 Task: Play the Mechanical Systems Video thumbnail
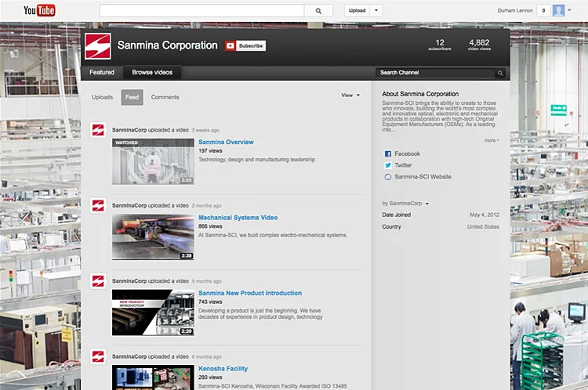click(153, 237)
